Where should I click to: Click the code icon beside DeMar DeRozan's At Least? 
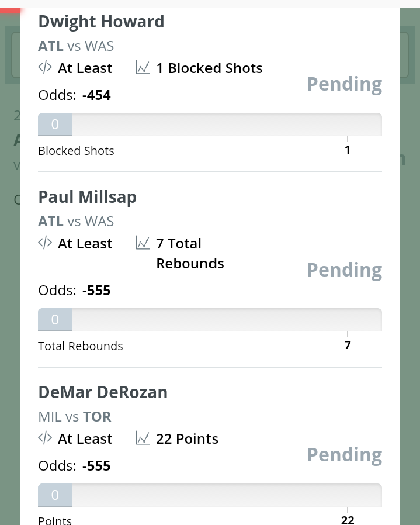point(45,438)
